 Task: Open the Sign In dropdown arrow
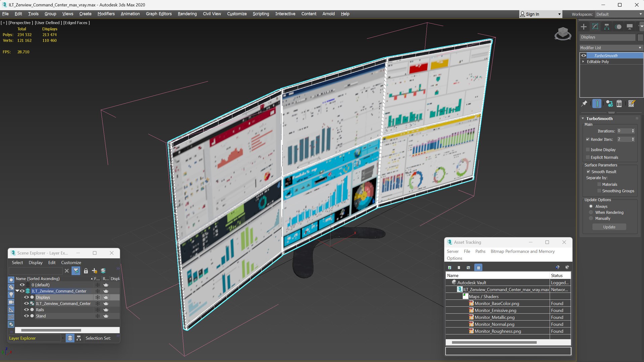click(559, 14)
